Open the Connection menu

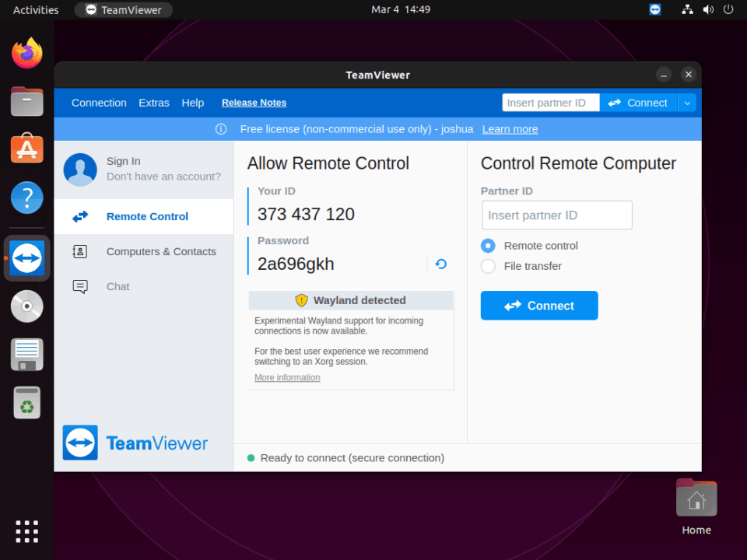pos(99,103)
